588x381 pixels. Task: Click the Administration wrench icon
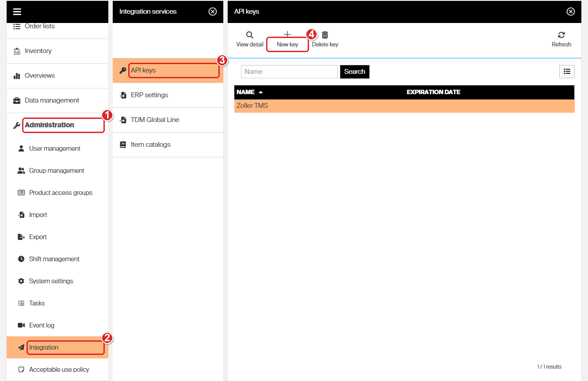click(x=17, y=125)
